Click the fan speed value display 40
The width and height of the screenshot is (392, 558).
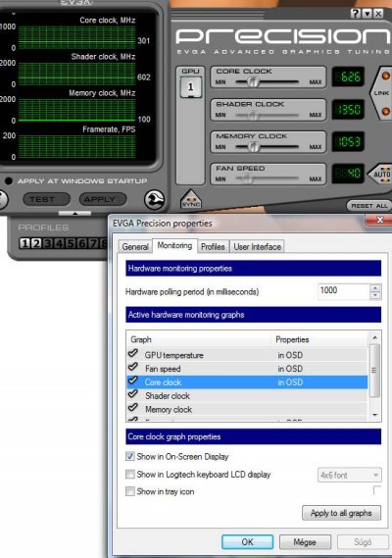click(x=348, y=174)
